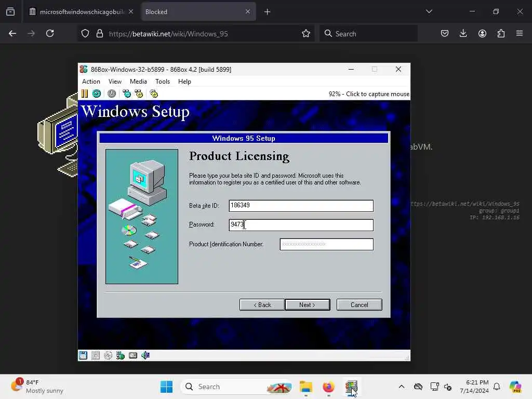The height and width of the screenshot is (399, 532).
Task: List all tabs dropdown arrow
Action: pos(429,11)
